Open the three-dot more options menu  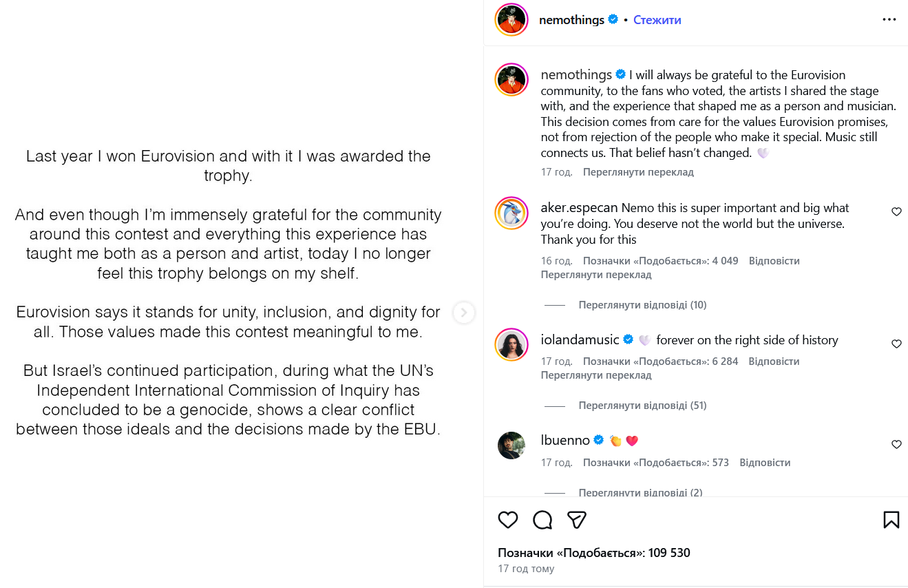coord(889,20)
